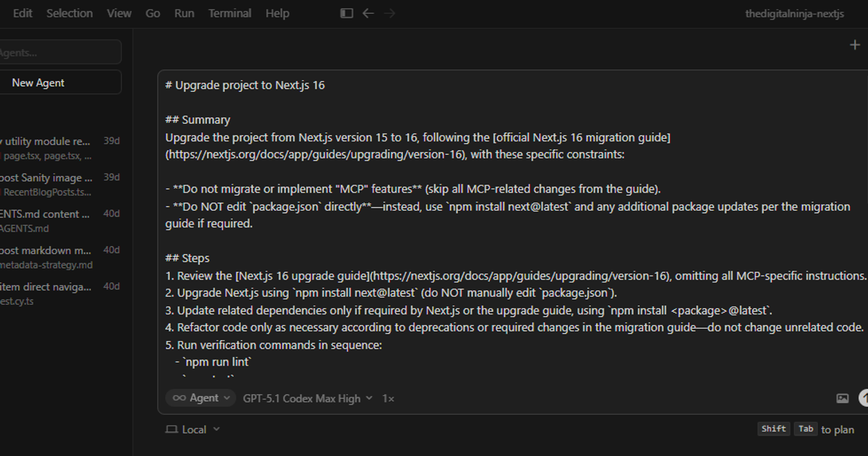Toggle the sidebar layout icon
The image size is (868, 456).
(x=346, y=13)
